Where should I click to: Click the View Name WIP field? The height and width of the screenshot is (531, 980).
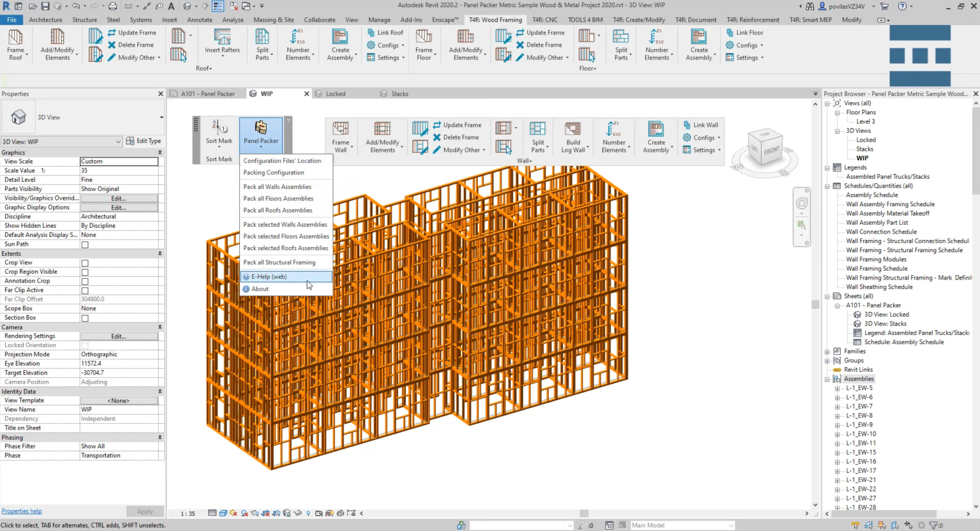pyautogui.click(x=119, y=410)
